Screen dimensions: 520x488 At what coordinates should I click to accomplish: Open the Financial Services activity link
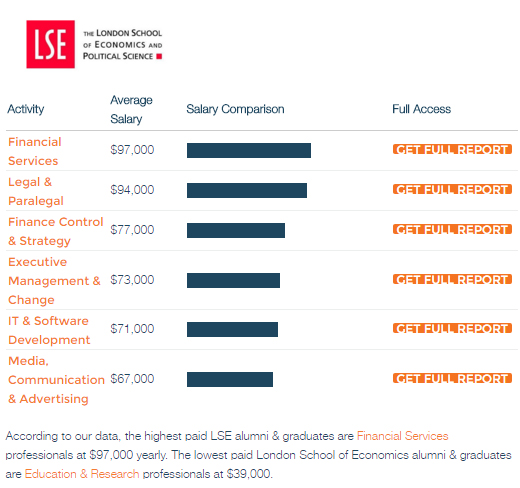(x=35, y=151)
